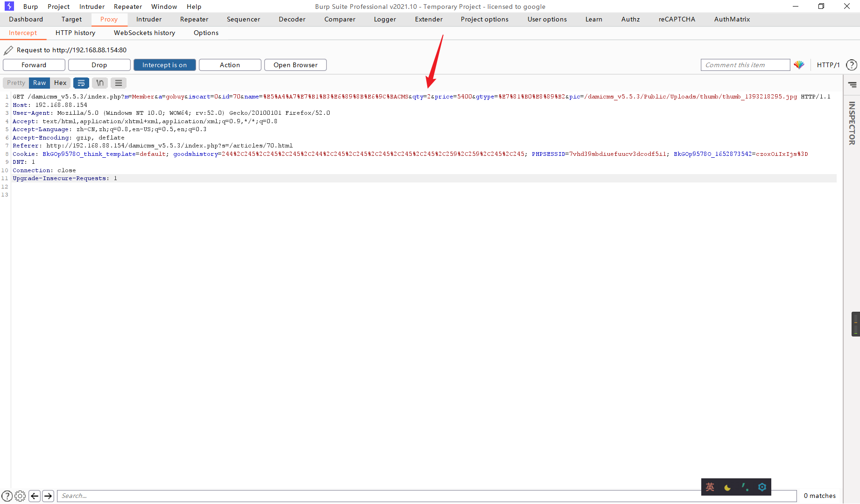Switch to the Repeater tool tab
The height and width of the screenshot is (504, 860).
pyautogui.click(x=194, y=19)
